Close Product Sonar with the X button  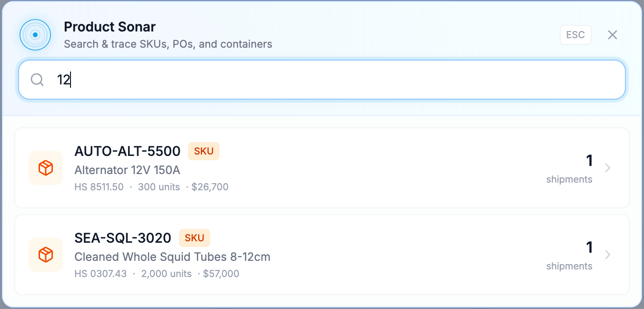(x=612, y=34)
